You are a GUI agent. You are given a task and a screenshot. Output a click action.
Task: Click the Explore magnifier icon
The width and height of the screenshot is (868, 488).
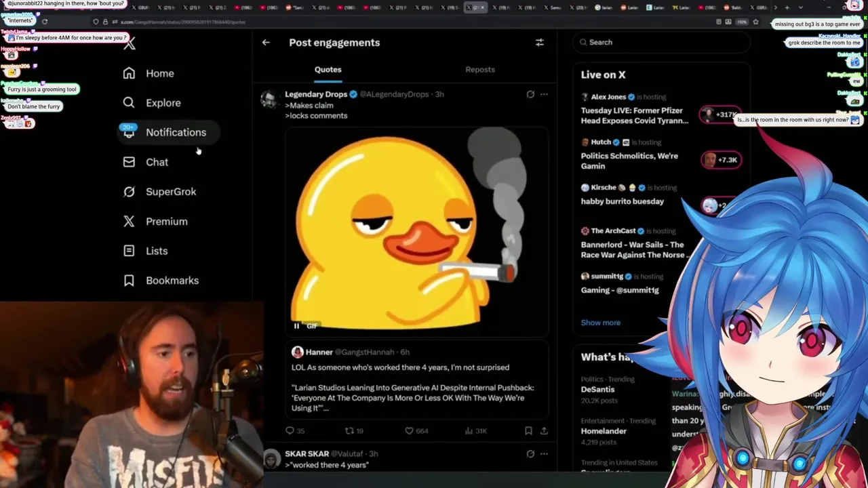129,103
